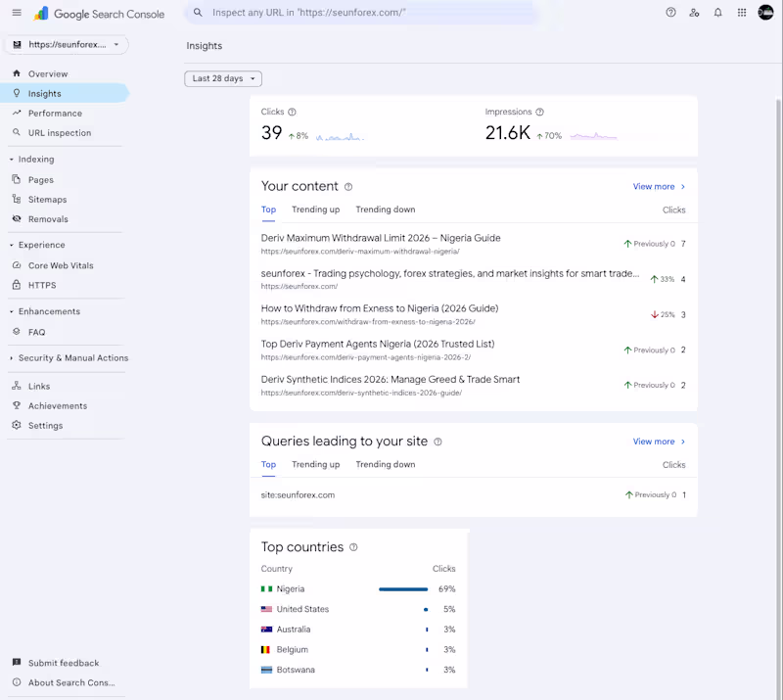Select Trending up tab in Queries section
This screenshot has width=783, height=700.
pos(315,465)
